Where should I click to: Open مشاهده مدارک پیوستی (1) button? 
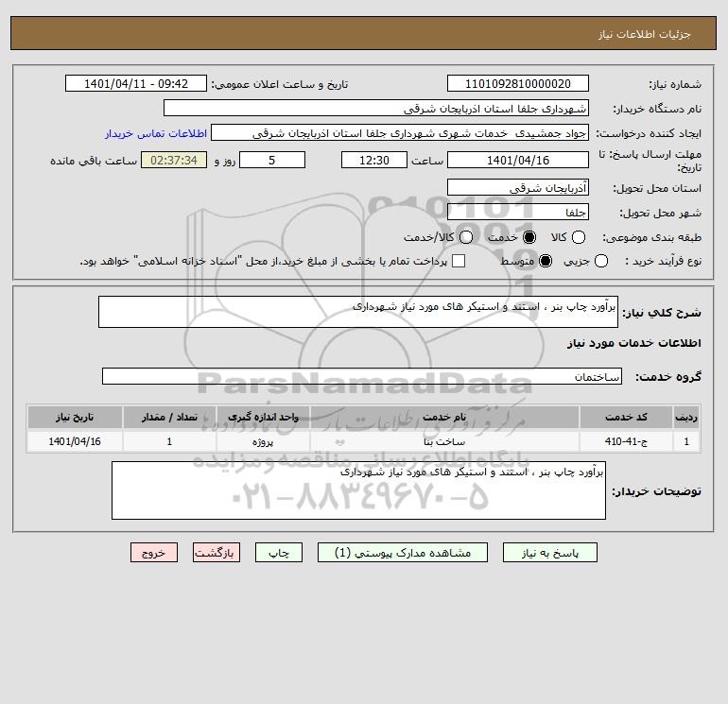403,553
